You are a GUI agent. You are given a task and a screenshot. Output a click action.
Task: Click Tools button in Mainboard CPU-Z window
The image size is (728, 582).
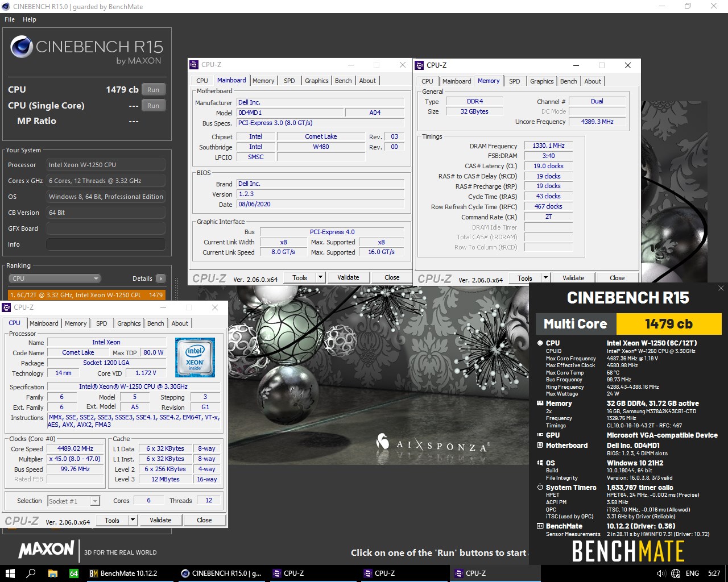pyautogui.click(x=300, y=277)
